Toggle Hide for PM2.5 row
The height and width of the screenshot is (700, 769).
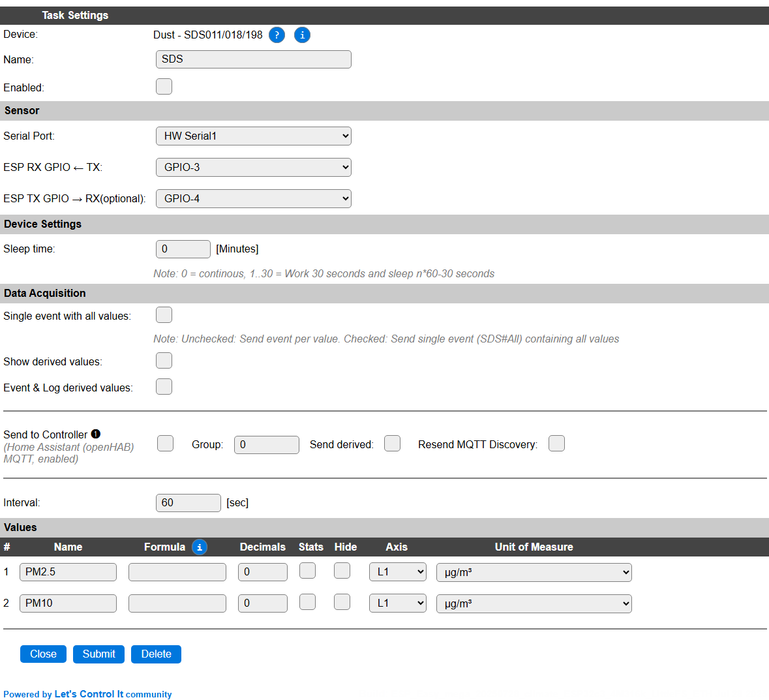coord(342,571)
